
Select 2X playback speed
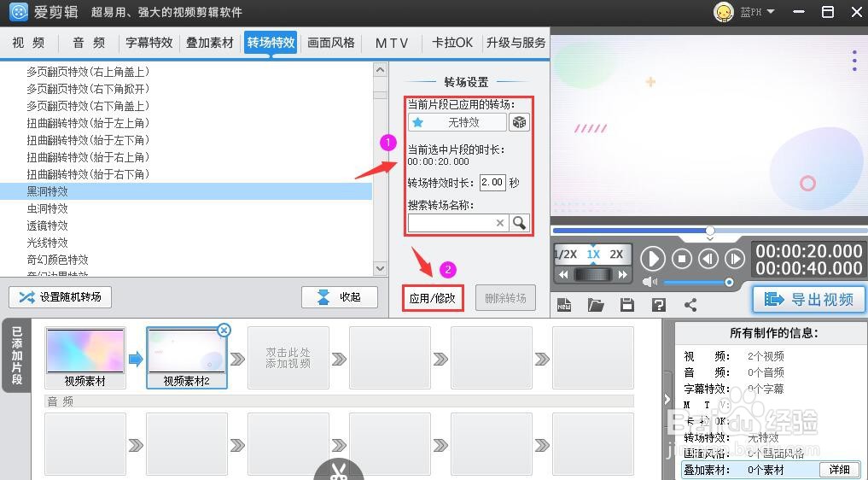(616, 255)
